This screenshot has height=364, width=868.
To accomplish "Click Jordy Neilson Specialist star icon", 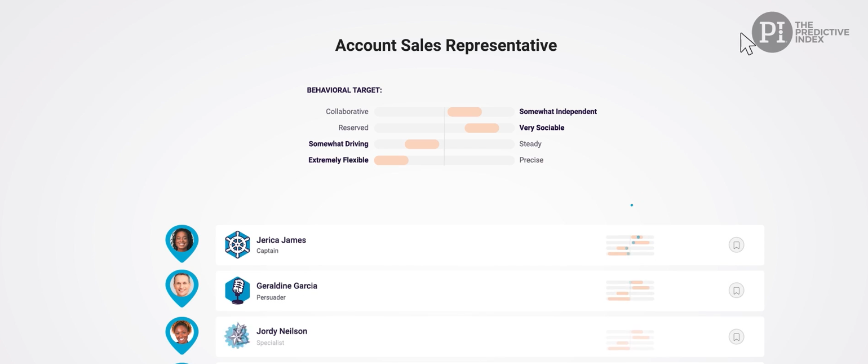I will coord(237,336).
